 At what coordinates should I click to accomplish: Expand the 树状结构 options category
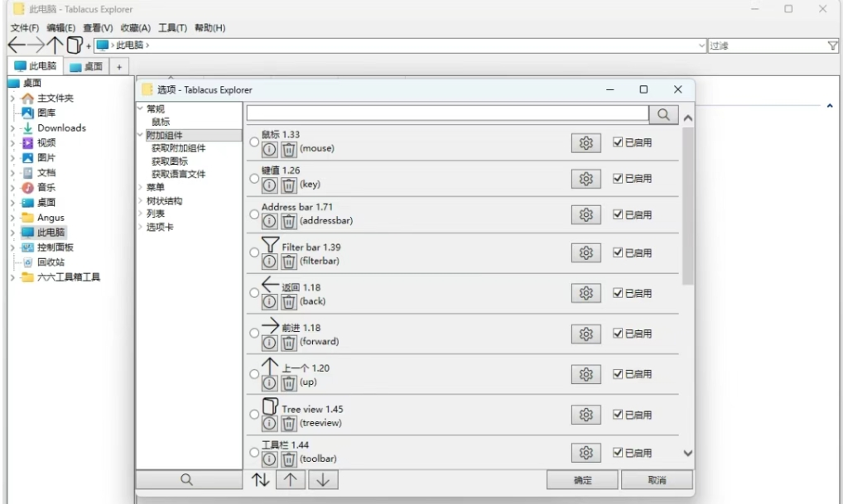tap(141, 200)
